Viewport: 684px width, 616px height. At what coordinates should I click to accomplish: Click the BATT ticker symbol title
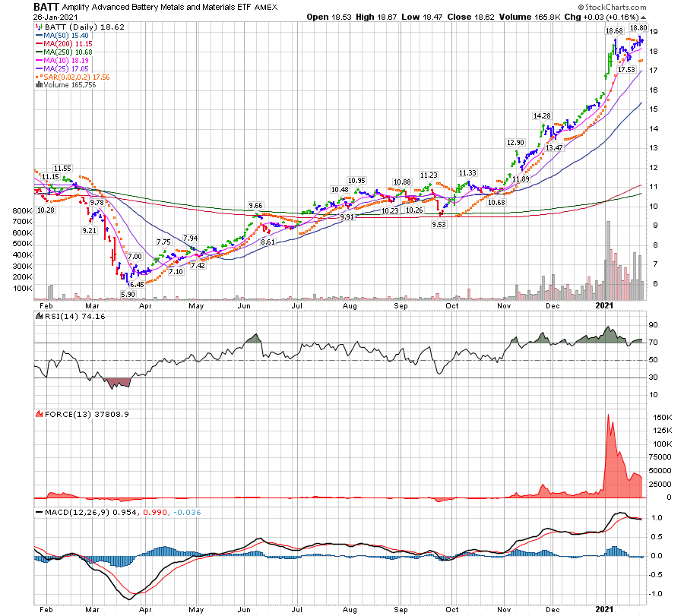[46, 6]
